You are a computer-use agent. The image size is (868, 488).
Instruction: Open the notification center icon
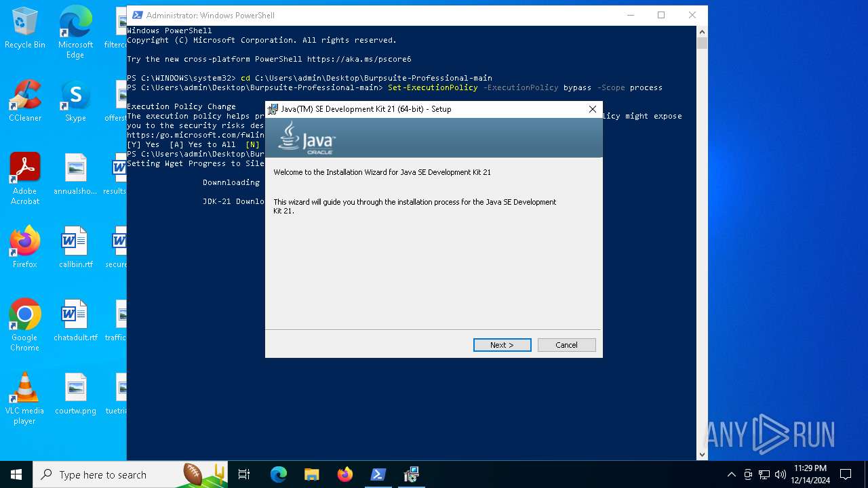[x=846, y=474]
